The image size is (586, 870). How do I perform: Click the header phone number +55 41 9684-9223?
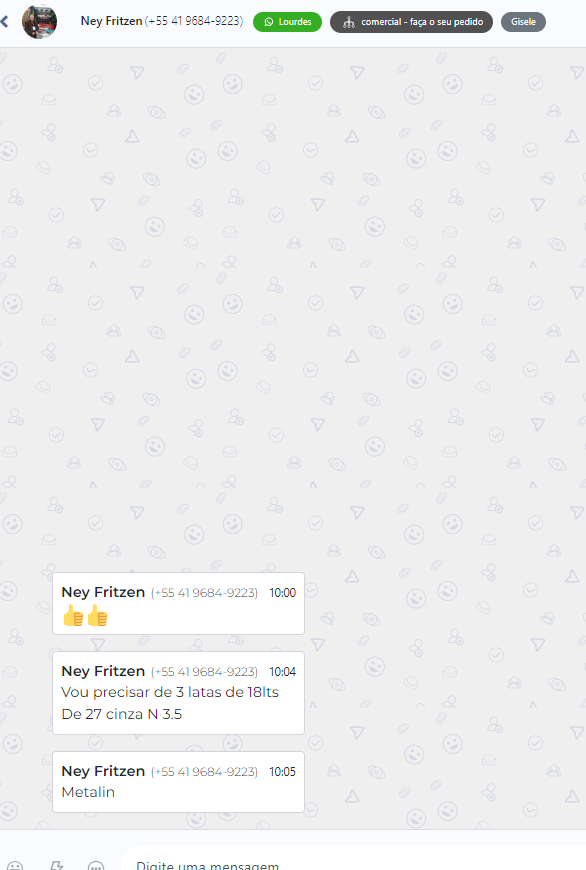194,21
